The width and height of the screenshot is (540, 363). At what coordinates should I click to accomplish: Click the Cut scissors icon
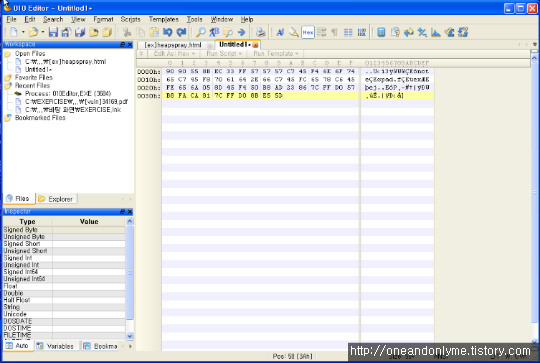[x=127, y=32]
